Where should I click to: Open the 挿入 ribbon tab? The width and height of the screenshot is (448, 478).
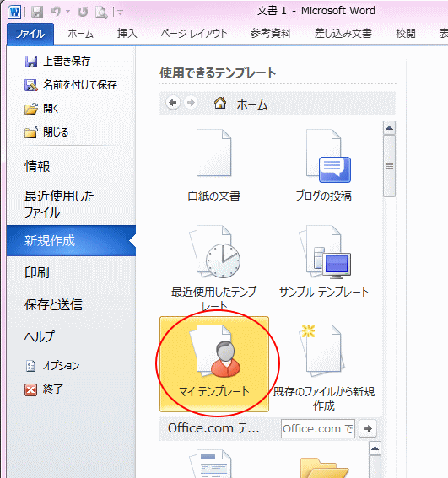tap(127, 34)
